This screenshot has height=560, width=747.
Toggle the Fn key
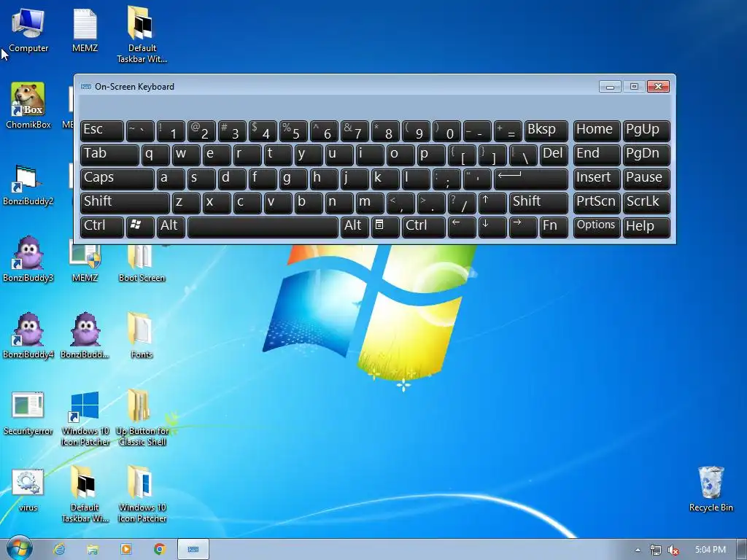[554, 227]
